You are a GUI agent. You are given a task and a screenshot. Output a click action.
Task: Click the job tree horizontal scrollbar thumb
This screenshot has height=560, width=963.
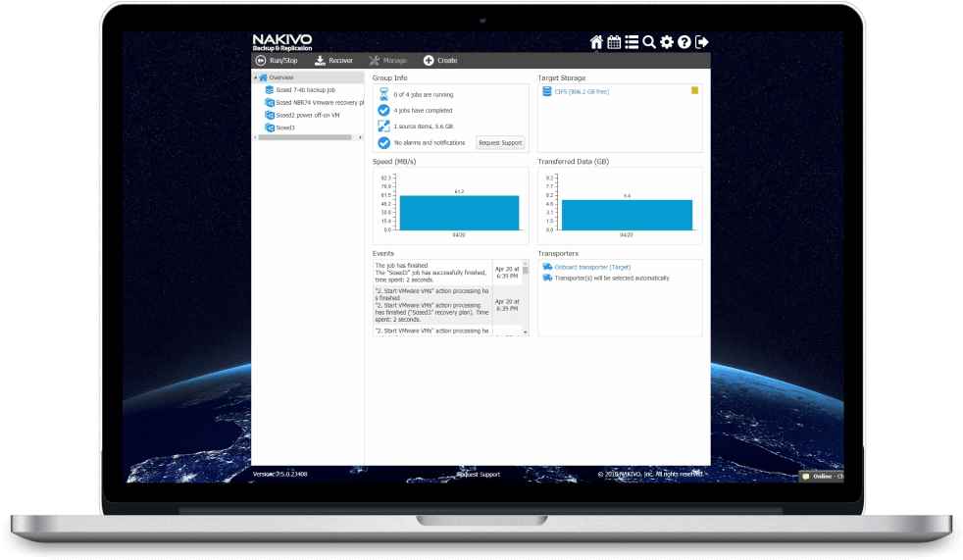click(305, 137)
